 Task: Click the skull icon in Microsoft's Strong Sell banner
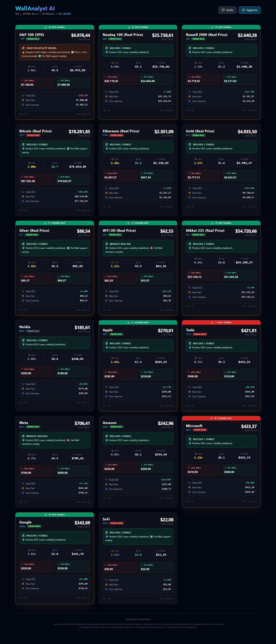[215, 418]
